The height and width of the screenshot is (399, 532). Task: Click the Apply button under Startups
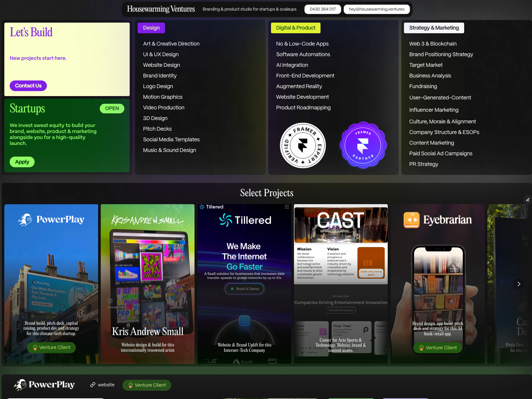click(x=22, y=162)
